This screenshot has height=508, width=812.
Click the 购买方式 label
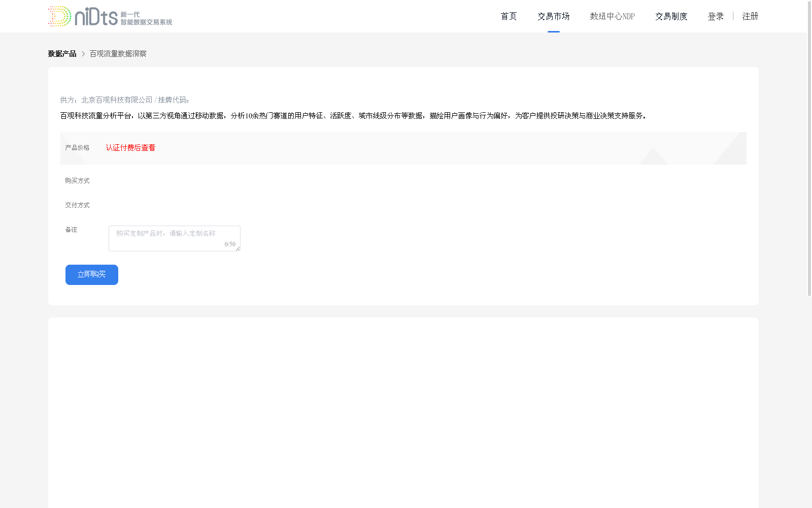(77, 181)
